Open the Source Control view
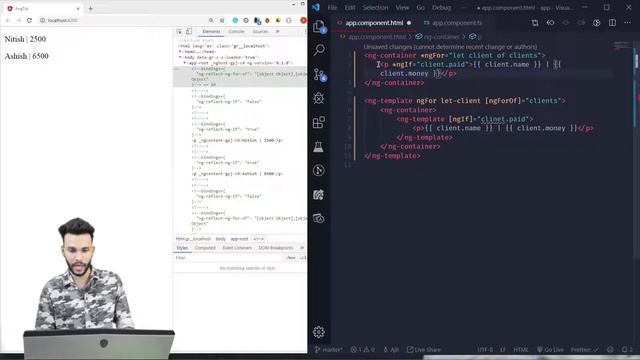The height and width of the screenshot is (360, 640). pyautogui.click(x=319, y=74)
